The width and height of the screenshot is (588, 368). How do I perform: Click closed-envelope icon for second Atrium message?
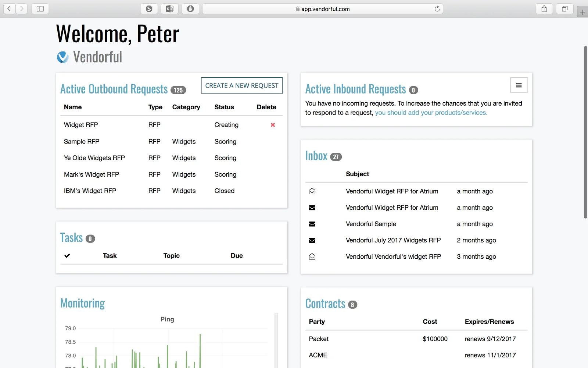(x=312, y=208)
